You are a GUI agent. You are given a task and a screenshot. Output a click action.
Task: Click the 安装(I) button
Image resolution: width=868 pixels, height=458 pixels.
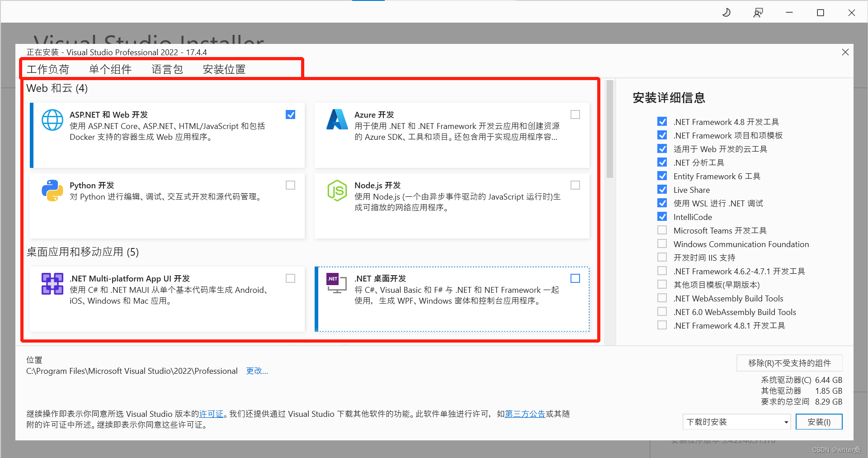pos(819,422)
